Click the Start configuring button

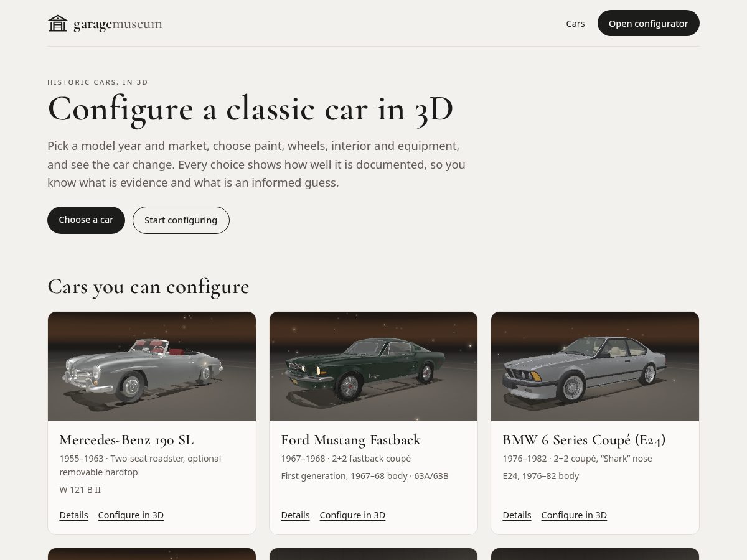(181, 220)
